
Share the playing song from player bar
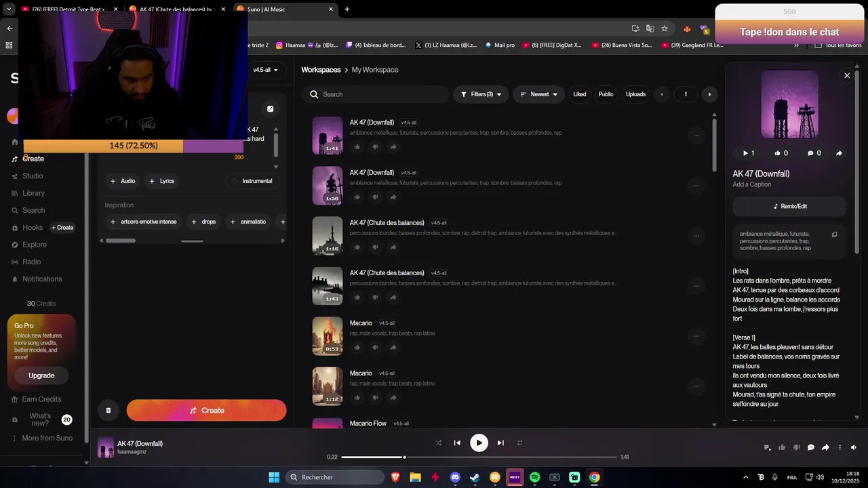coord(825,447)
